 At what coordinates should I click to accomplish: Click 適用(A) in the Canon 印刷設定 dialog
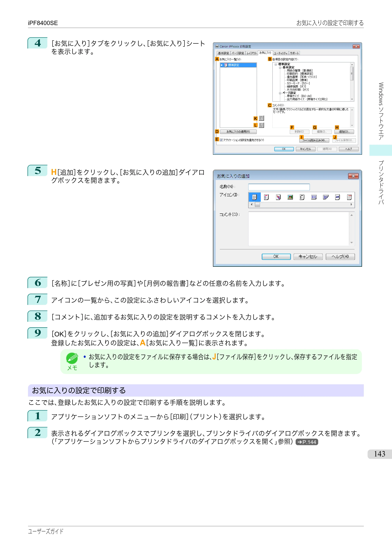tap(327, 149)
